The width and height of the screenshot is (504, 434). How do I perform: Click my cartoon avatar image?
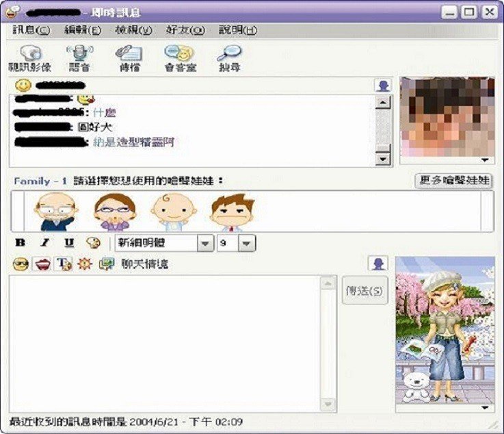445,330
